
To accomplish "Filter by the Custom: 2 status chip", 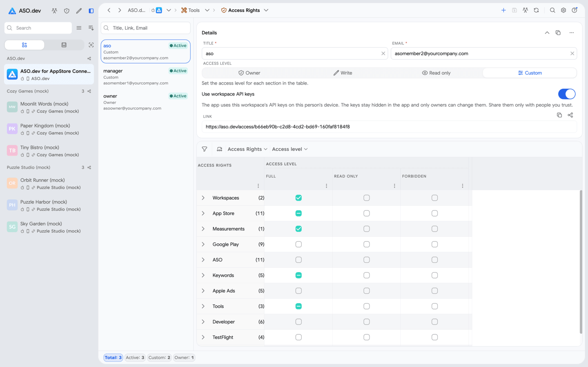I will [x=159, y=358].
